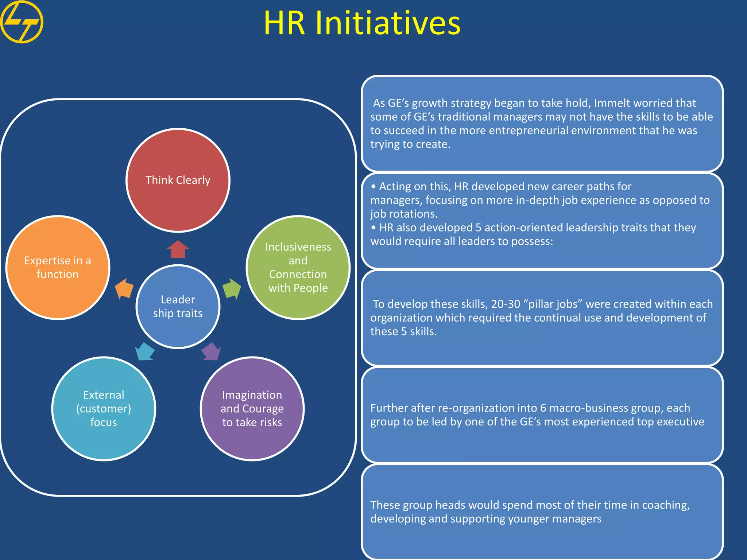The height and width of the screenshot is (560, 747).
Task: Select the orange 'Expertise in a function' circle
Action: (x=58, y=268)
